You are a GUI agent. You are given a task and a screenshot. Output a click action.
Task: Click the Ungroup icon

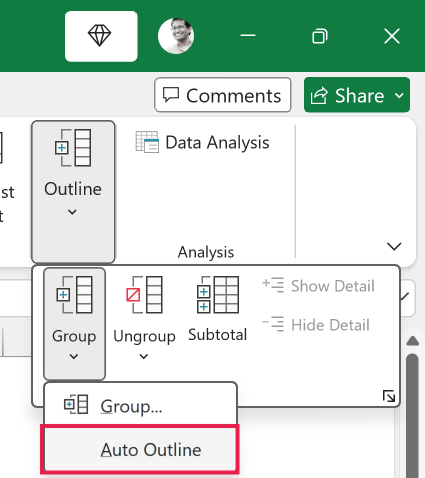144,295
